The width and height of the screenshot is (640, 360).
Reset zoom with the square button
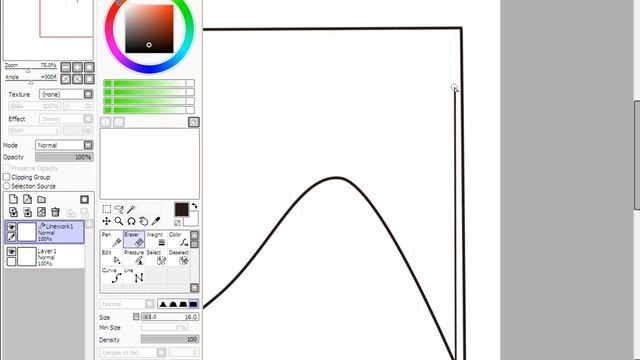click(x=89, y=67)
